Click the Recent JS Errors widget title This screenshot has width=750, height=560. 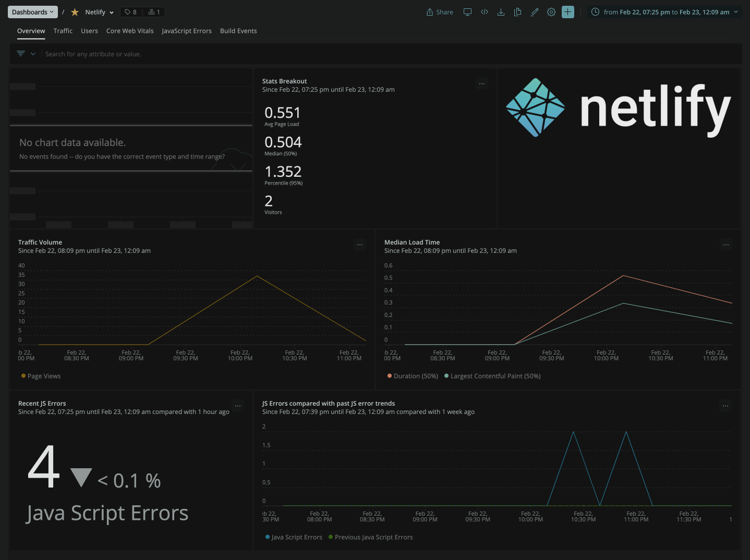tap(42, 404)
